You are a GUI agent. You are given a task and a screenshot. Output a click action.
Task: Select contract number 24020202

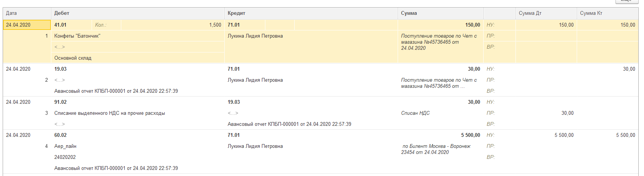65,157
